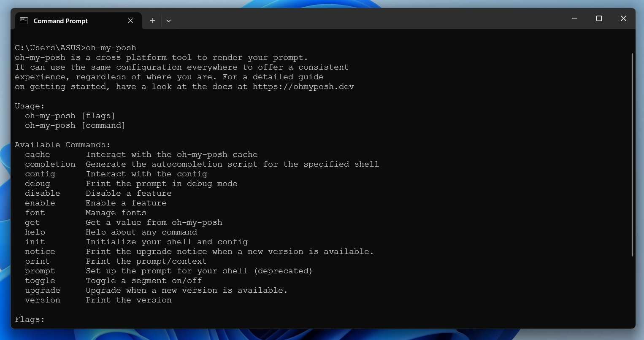644x340 pixels.
Task: Click the 'version' command name
Action: pos(43,300)
